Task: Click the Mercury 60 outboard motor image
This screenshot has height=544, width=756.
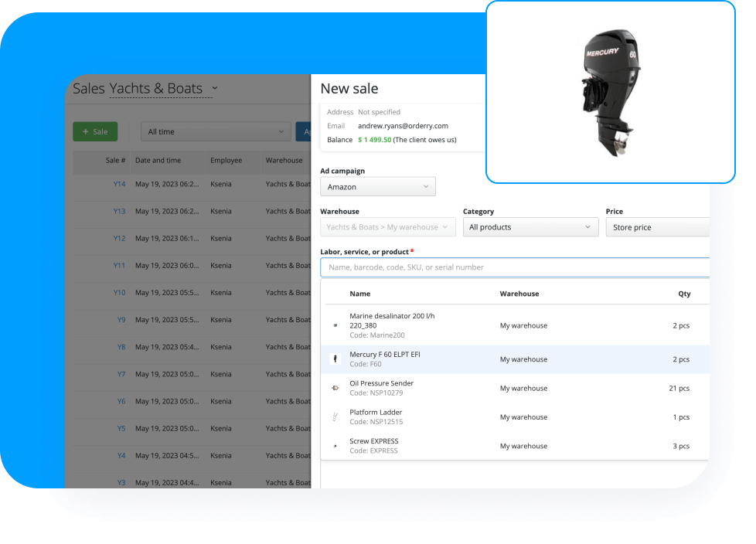Action: pyautogui.click(x=610, y=91)
